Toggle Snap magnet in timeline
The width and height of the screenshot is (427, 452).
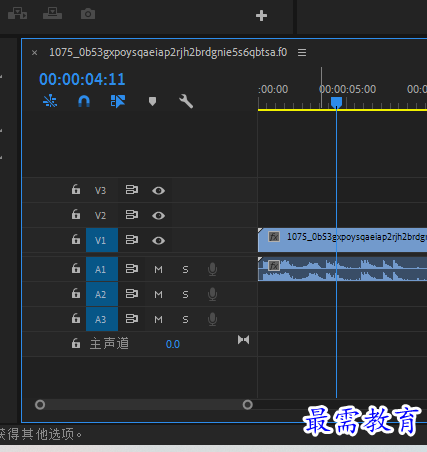(84, 101)
